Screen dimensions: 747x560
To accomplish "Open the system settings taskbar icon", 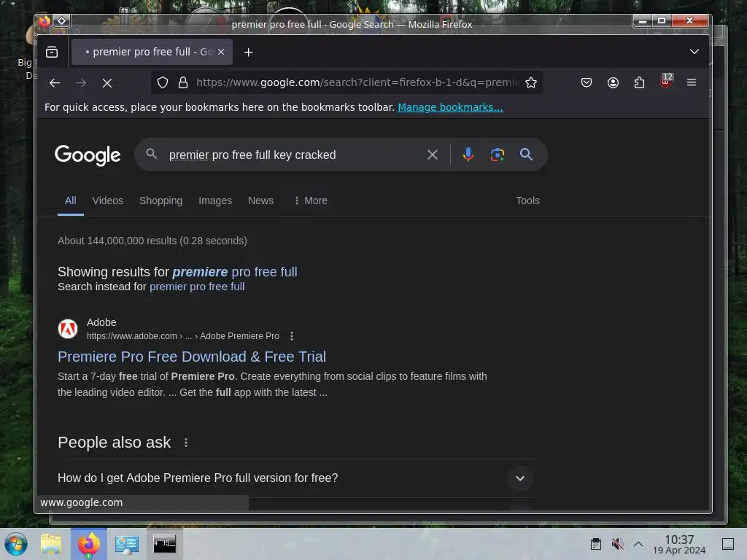I will [127, 544].
